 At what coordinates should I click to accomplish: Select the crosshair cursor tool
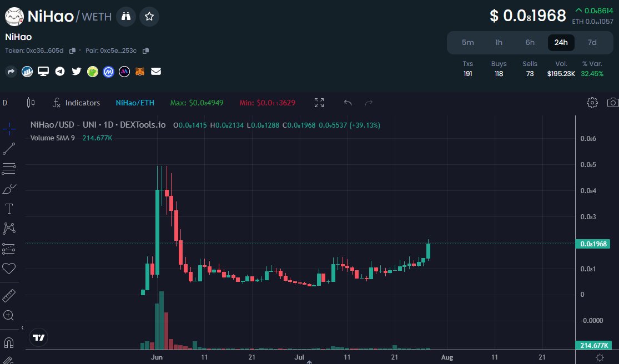click(x=9, y=129)
